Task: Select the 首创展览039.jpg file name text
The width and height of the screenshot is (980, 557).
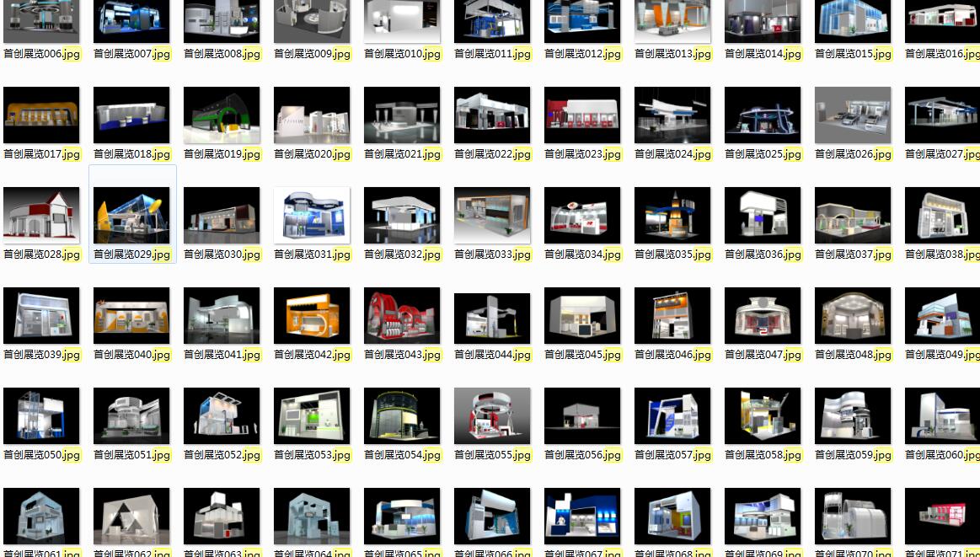Action: click(x=41, y=355)
